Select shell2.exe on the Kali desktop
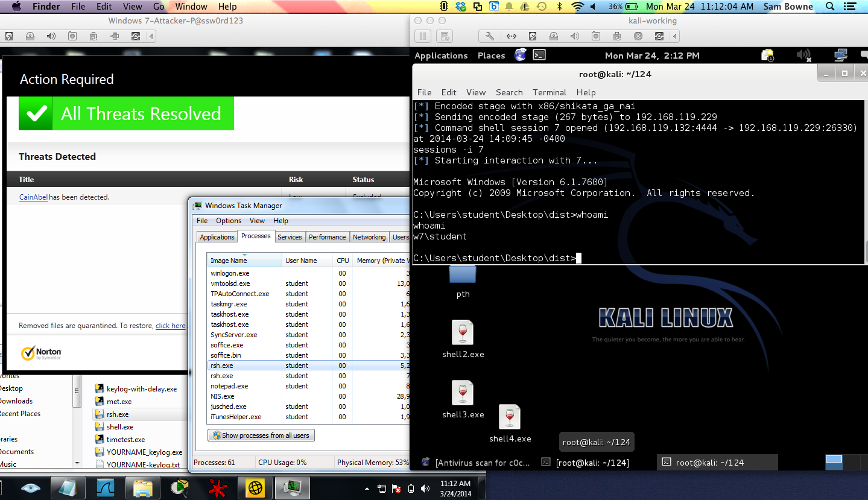Screen dimensions: 868x500 463,340
